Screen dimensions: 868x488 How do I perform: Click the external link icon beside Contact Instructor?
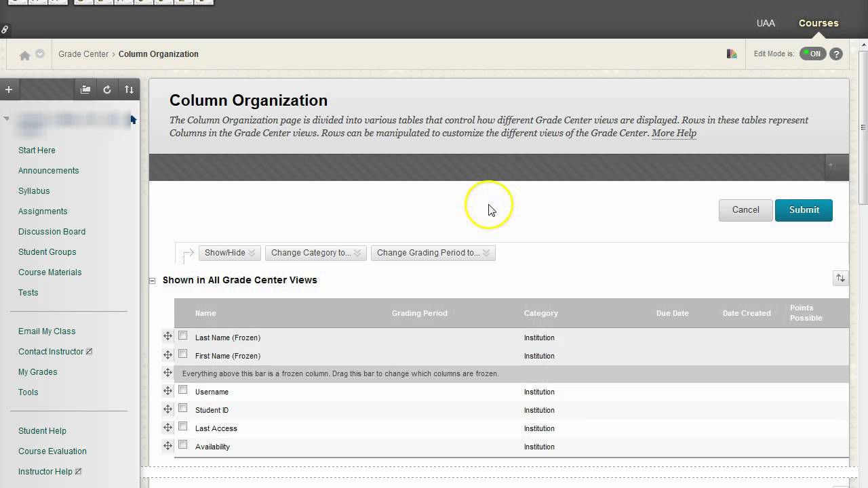point(90,351)
